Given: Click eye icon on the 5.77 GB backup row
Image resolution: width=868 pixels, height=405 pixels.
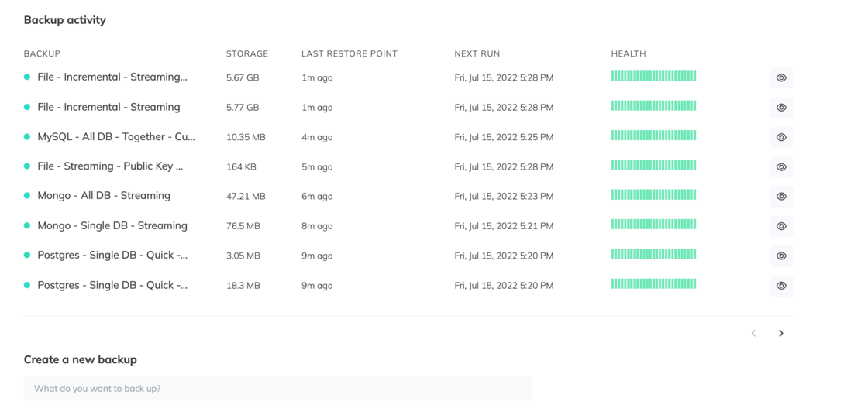Looking at the screenshot, I should (781, 108).
